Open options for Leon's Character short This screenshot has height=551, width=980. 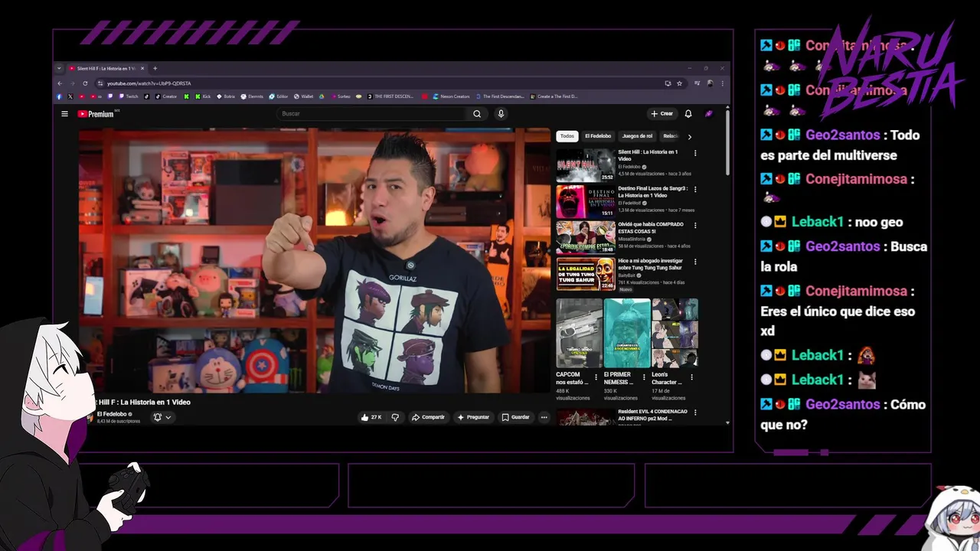coord(693,377)
